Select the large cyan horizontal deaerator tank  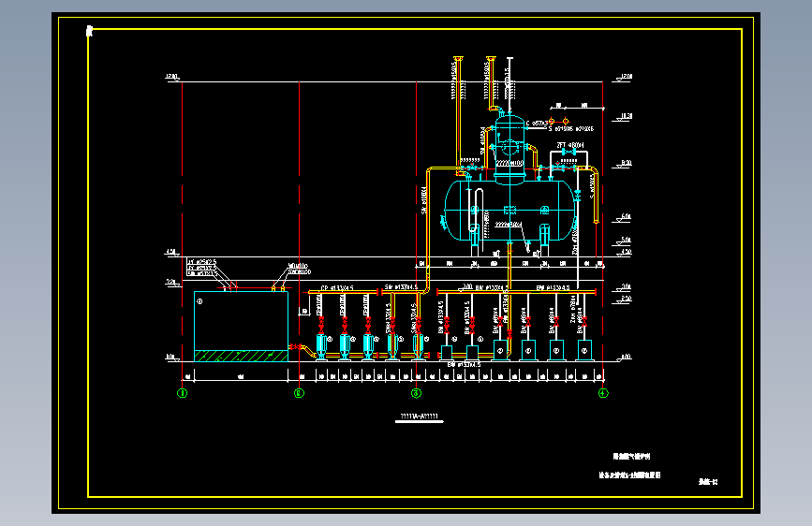coord(510,211)
